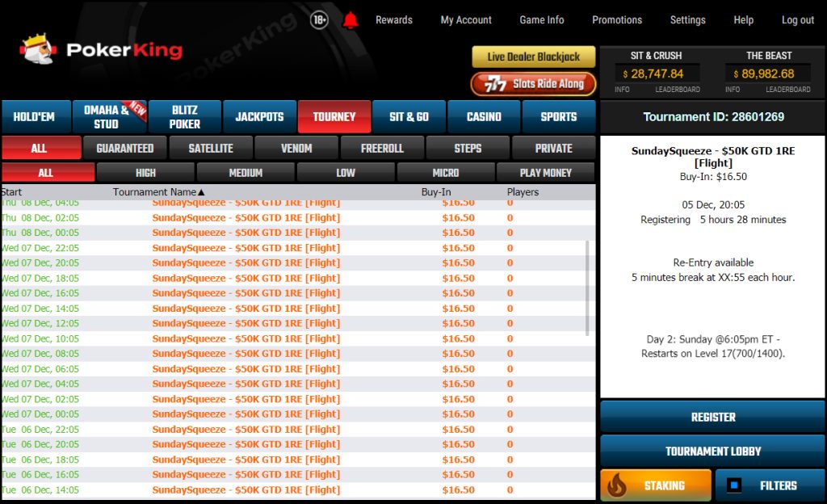This screenshot has height=504, width=827.
Task: Select ALL stakes filter
Action: point(48,172)
